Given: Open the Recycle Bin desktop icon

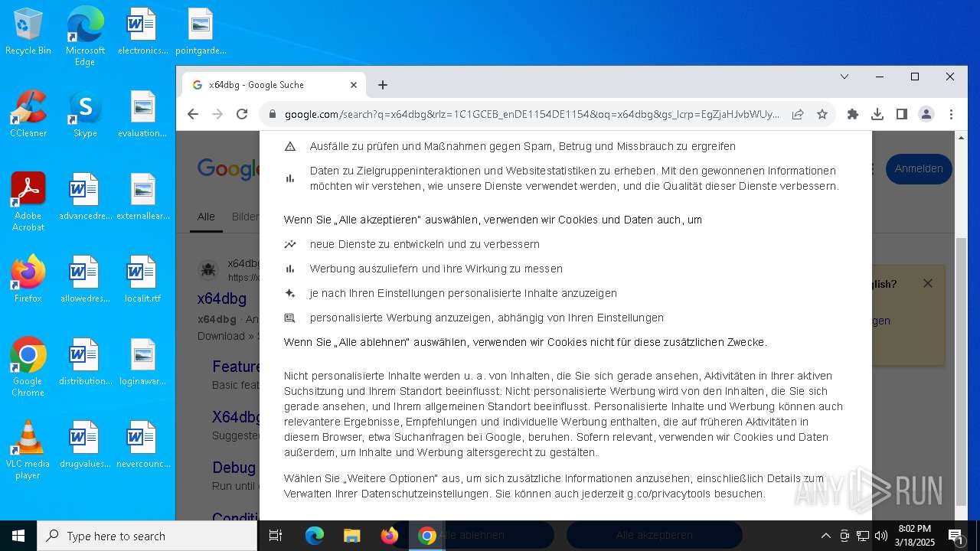Looking at the screenshot, I should (28, 32).
